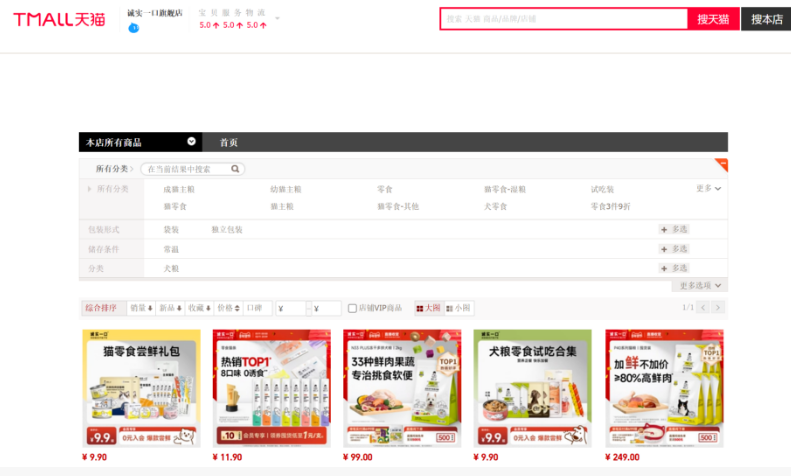Open the 热销TOP1 8口味 product image
The image size is (791, 476).
tap(272, 388)
